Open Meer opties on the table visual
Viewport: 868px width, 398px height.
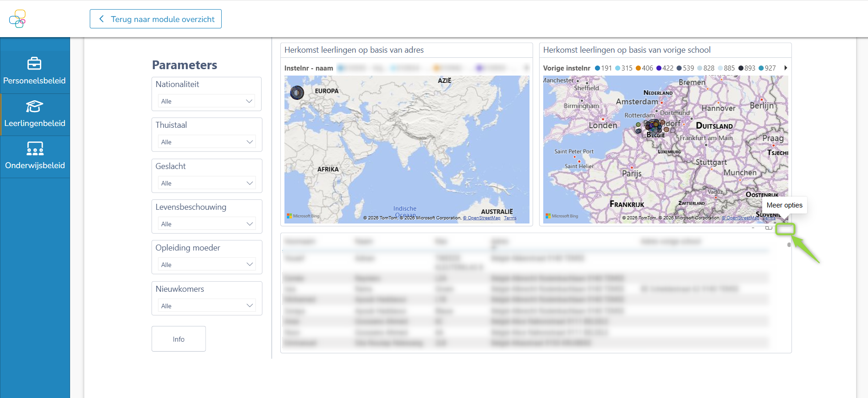[x=785, y=229]
